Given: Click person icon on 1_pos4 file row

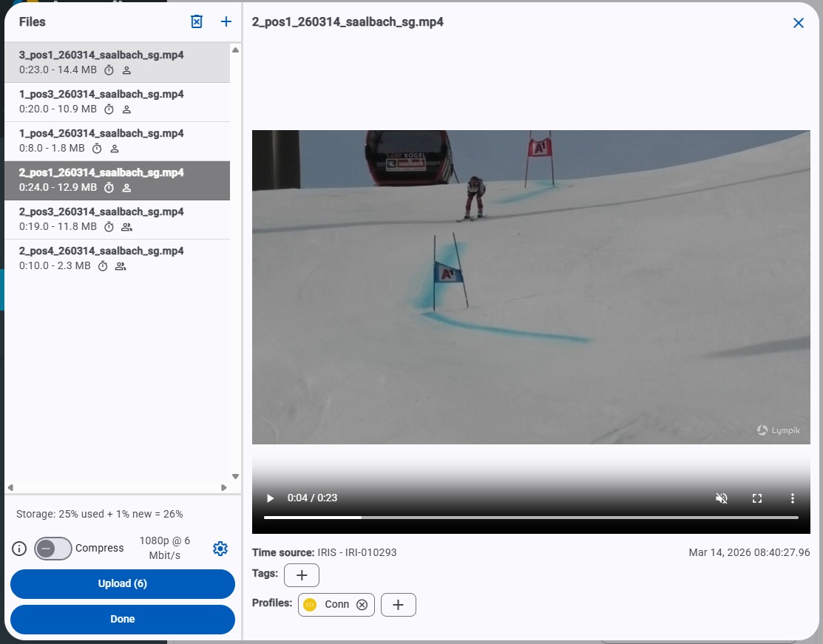Looking at the screenshot, I should (x=115, y=149).
